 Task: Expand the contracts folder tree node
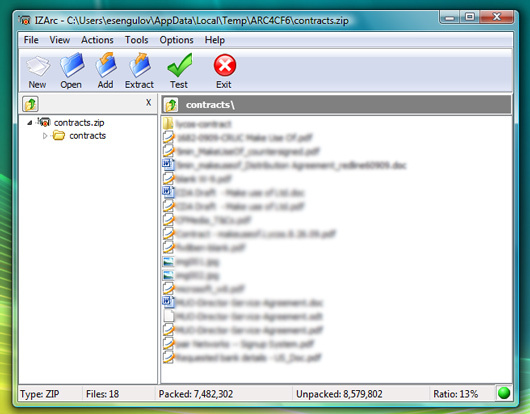(x=45, y=136)
